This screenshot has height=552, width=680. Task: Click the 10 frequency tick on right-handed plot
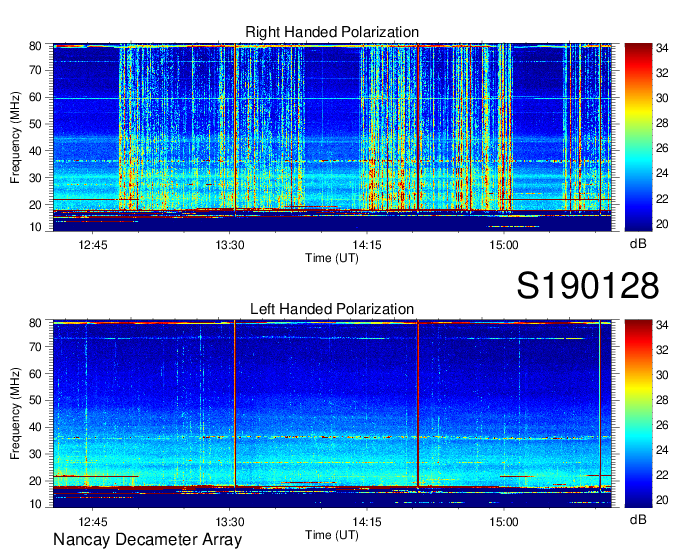pyautogui.click(x=35, y=227)
